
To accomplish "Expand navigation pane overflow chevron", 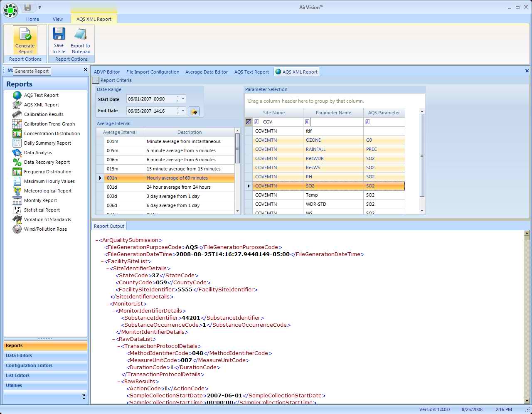I will pyautogui.click(x=84, y=397).
